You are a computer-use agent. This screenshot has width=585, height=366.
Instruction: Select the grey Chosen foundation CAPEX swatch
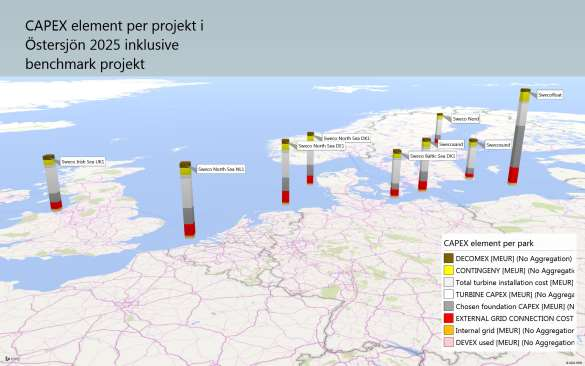449,306
